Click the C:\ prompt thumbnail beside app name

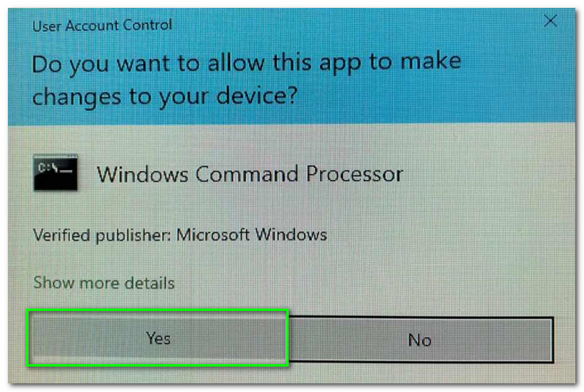click(x=55, y=173)
